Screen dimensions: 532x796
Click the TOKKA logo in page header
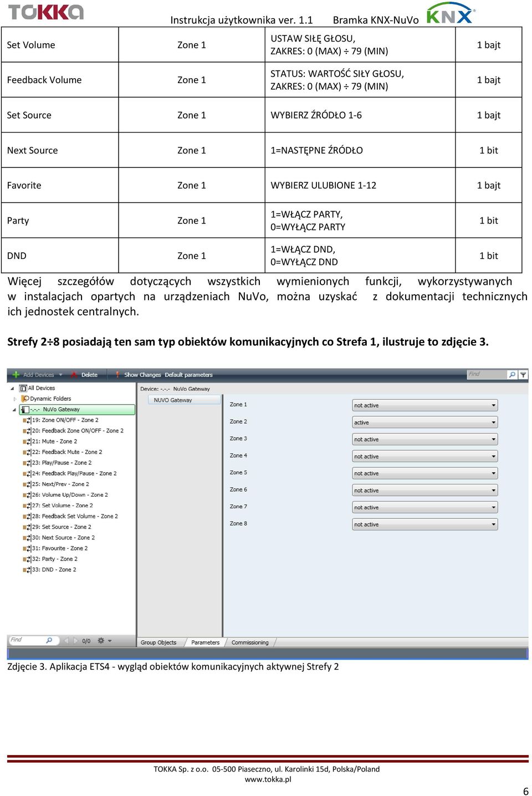point(45,12)
